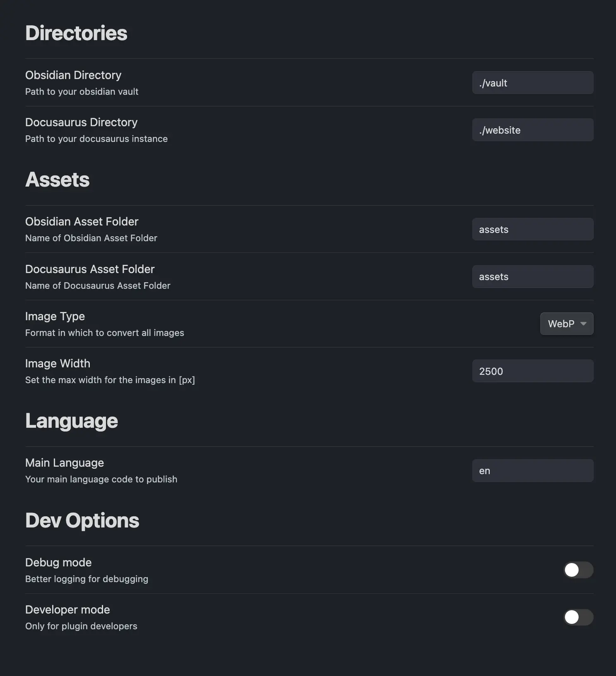Click the Image Width description text
This screenshot has height=676, width=616.
click(110, 380)
